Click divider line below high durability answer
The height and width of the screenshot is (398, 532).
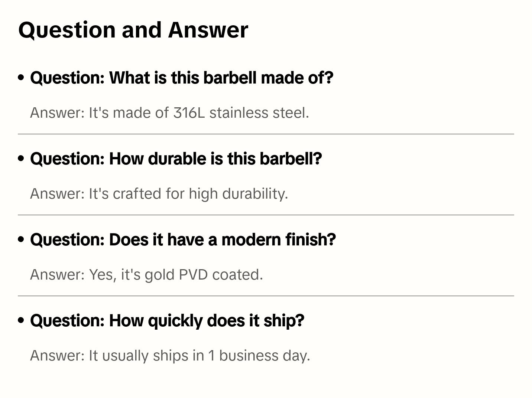(x=266, y=215)
